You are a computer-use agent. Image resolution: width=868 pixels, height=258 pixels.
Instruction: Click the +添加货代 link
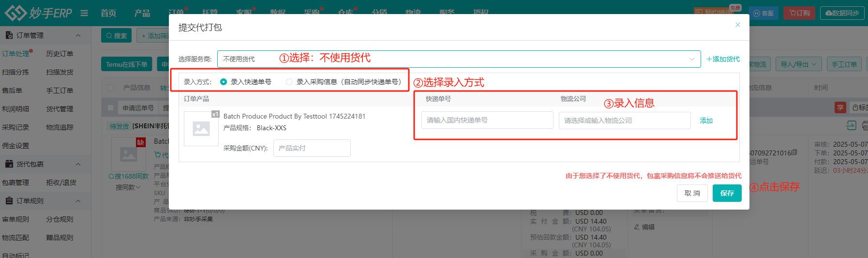723,59
